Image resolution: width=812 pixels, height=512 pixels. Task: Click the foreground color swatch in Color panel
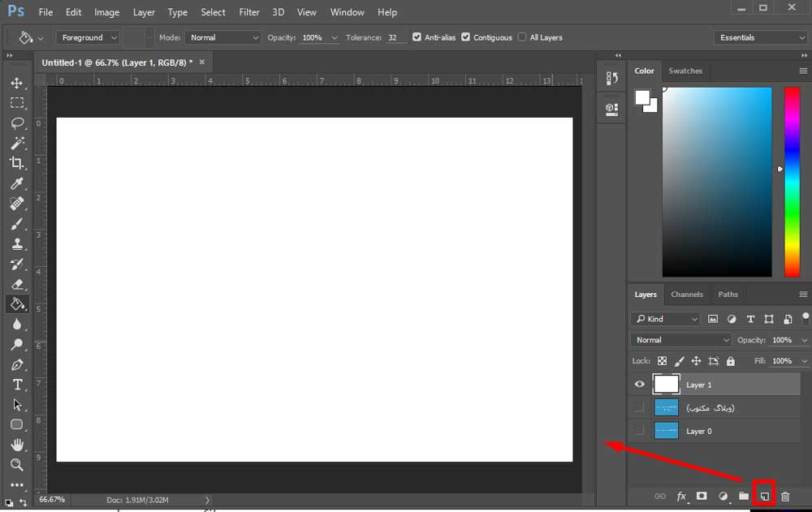click(642, 97)
